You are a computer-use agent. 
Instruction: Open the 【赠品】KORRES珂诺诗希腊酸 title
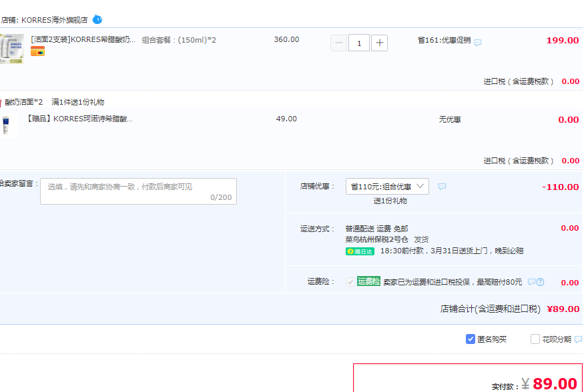[x=79, y=119]
